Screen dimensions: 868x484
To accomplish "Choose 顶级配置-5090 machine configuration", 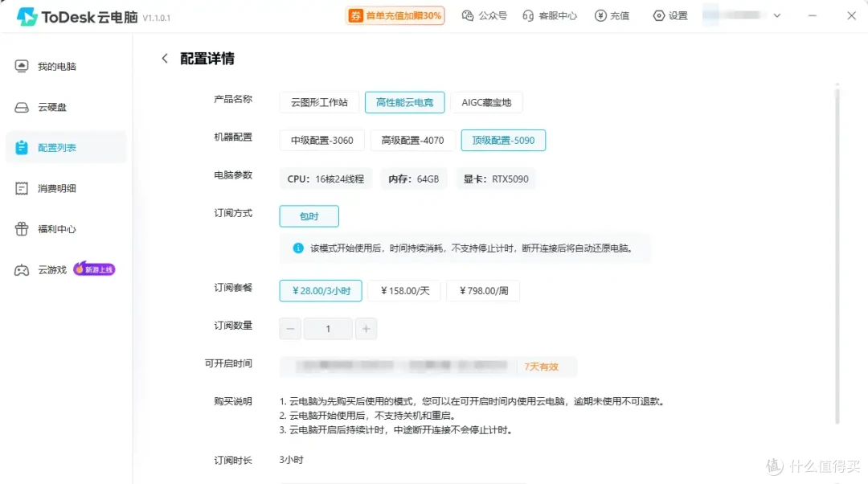I will pos(503,140).
